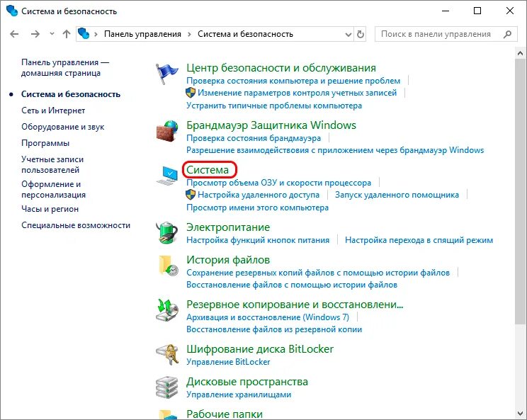This screenshot has width=527, height=420.
Task: Open Центр безопасности и обслуживания
Action: (x=281, y=68)
